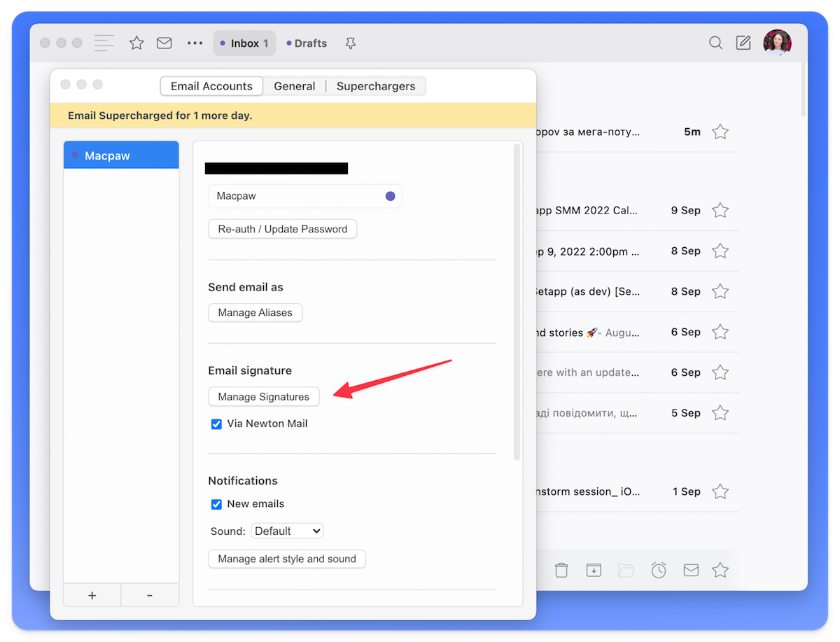Screen dimensions: 840x642
Task: Open the Inbox 1 tab
Action: pos(244,43)
